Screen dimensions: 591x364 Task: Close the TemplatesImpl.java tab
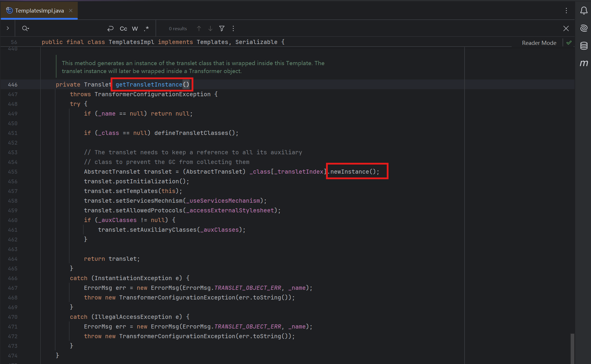click(71, 11)
